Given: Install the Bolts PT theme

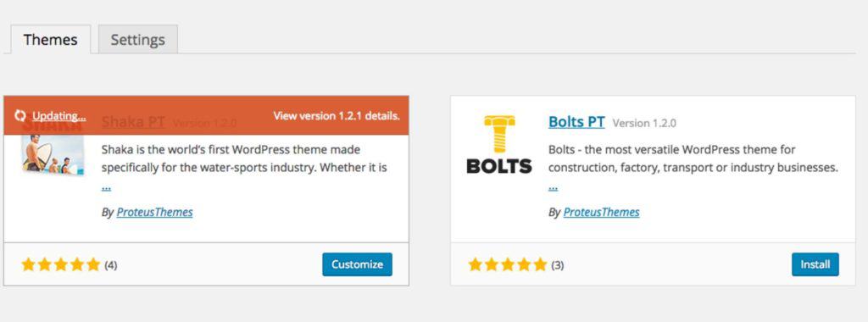Looking at the screenshot, I should click(x=815, y=264).
